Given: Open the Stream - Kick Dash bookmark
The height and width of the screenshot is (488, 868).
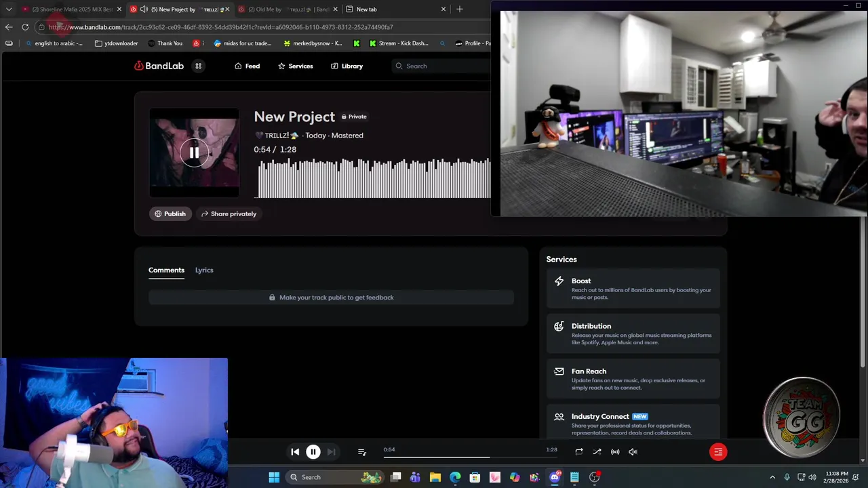Looking at the screenshot, I should point(399,43).
